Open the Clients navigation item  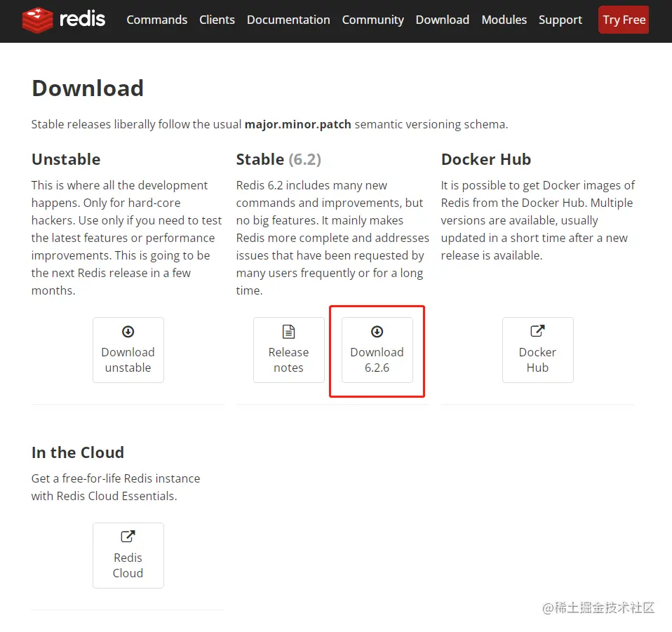click(217, 20)
